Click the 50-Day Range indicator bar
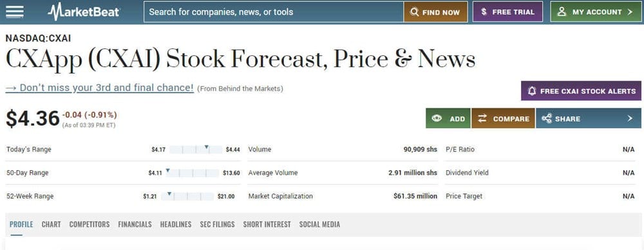Viewport: 644px width, 250px height. point(192,173)
